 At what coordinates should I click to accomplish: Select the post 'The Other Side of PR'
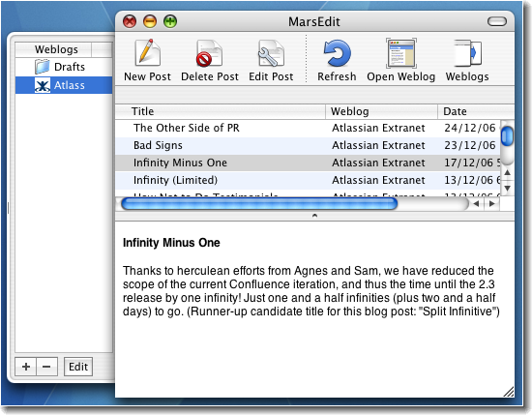click(x=308, y=128)
